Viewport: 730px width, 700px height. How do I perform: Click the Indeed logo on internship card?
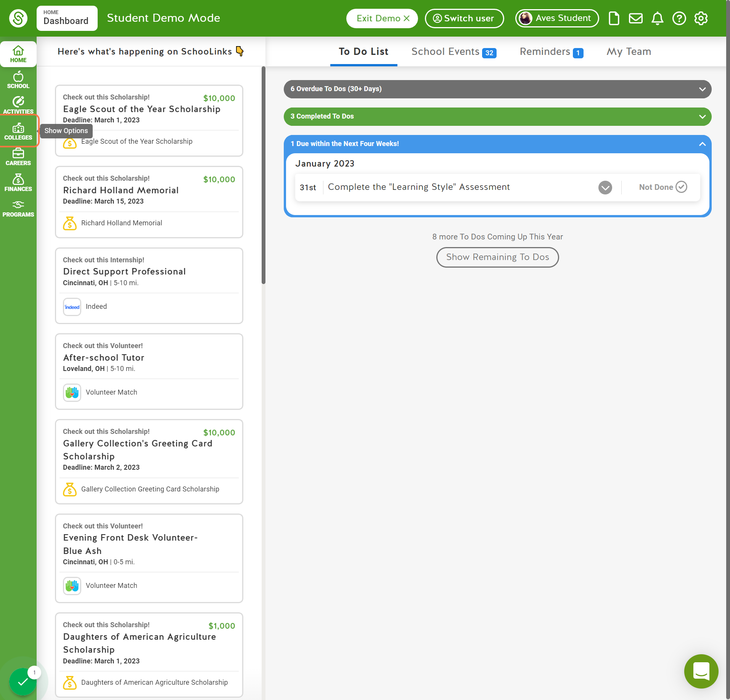tap(72, 307)
